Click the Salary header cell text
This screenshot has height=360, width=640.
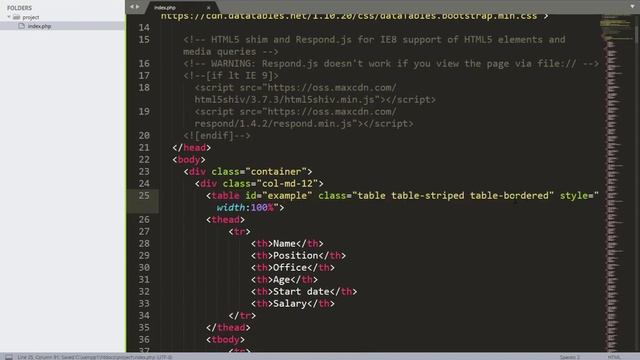(290, 303)
